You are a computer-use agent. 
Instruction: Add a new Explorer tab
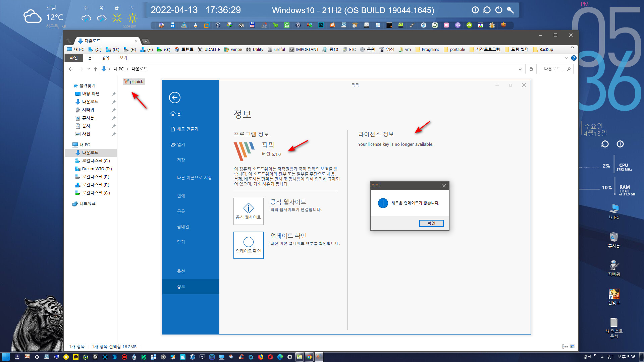[146, 41]
